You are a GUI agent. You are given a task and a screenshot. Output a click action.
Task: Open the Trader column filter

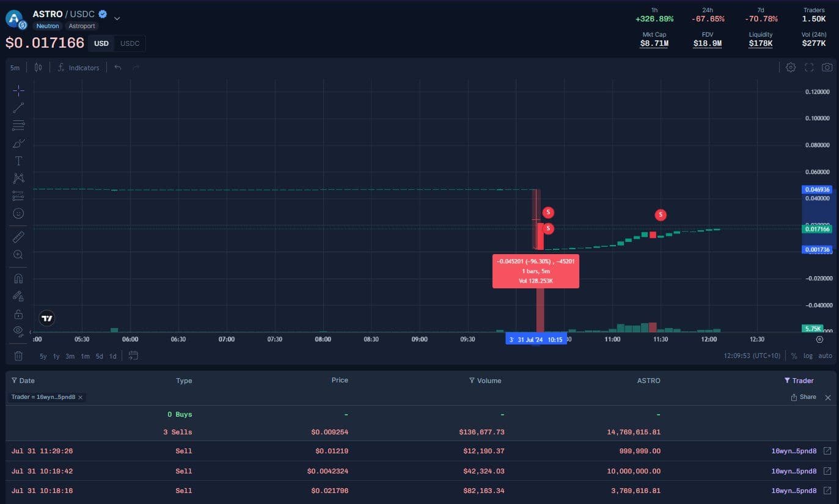click(x=799, y=381)
